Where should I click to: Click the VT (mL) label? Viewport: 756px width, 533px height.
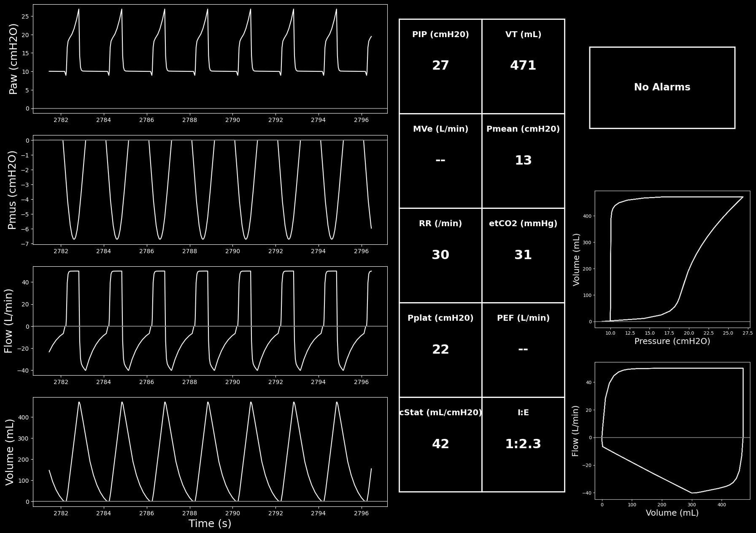[x=523, y=35]
